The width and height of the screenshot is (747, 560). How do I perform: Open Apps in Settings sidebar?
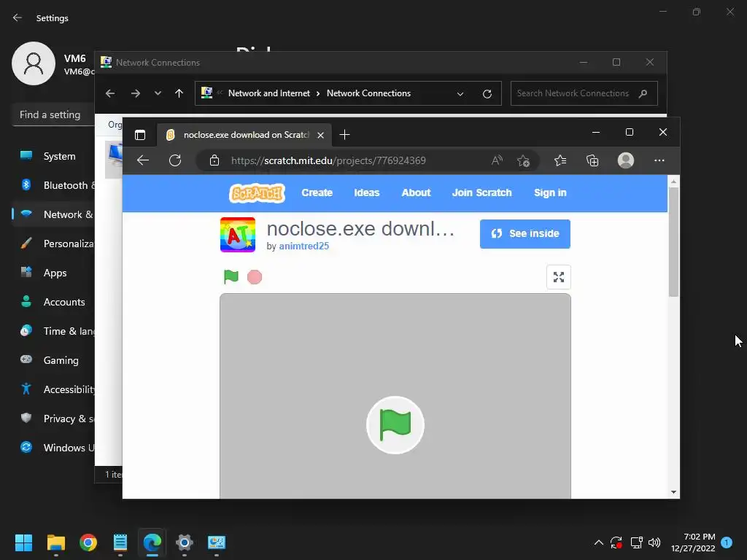(54, 273)
